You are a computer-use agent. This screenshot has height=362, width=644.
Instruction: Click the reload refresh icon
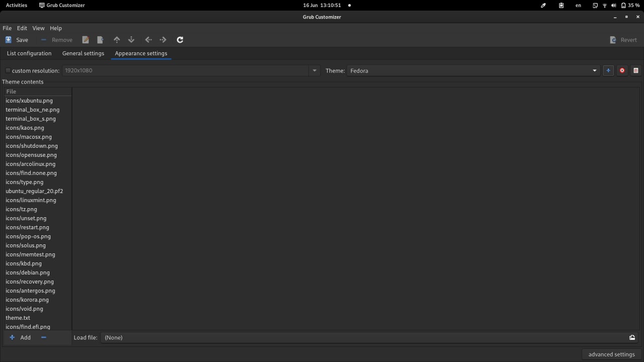(x=180, y=40)
